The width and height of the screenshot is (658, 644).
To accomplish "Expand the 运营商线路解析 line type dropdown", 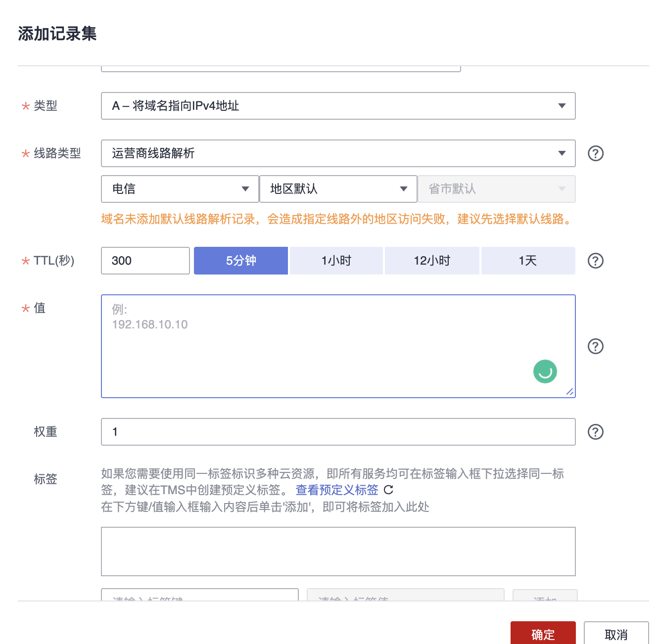I will (338, 153).
